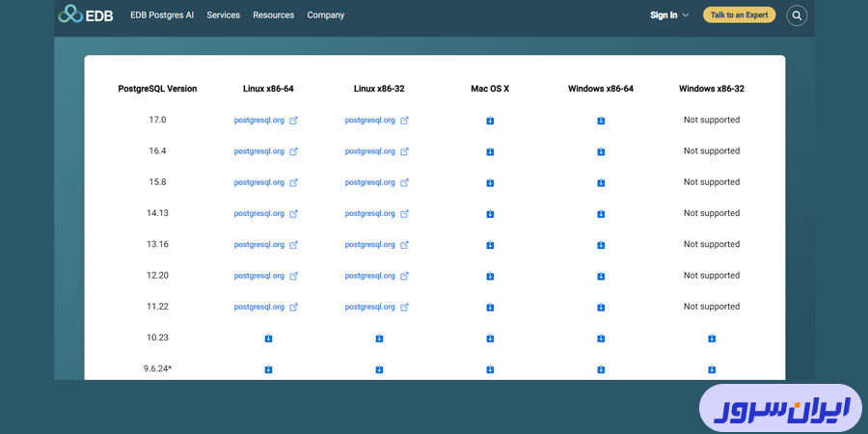Download PostgreSQL 16.4 for Mac OS X

pos(490,151)
